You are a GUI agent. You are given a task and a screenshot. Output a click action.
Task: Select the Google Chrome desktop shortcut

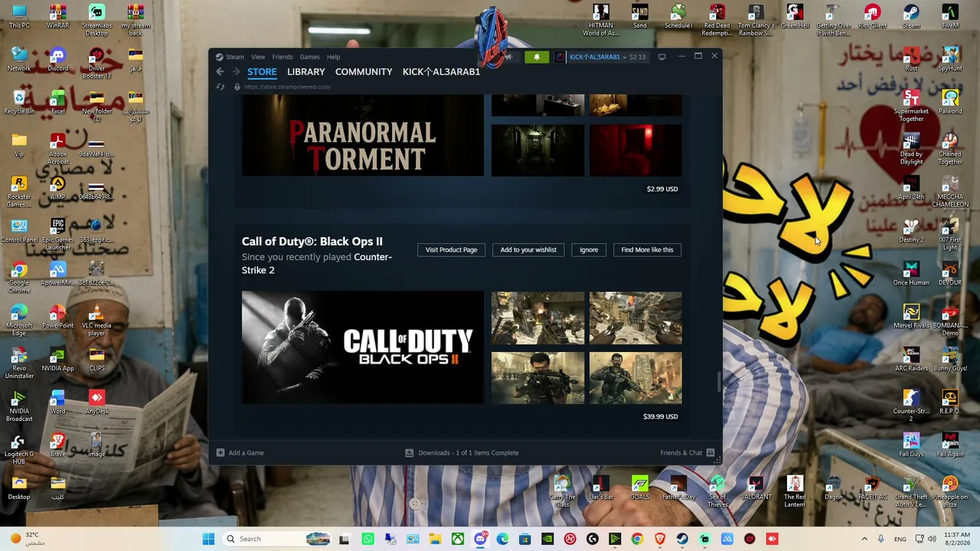(19, 277)
